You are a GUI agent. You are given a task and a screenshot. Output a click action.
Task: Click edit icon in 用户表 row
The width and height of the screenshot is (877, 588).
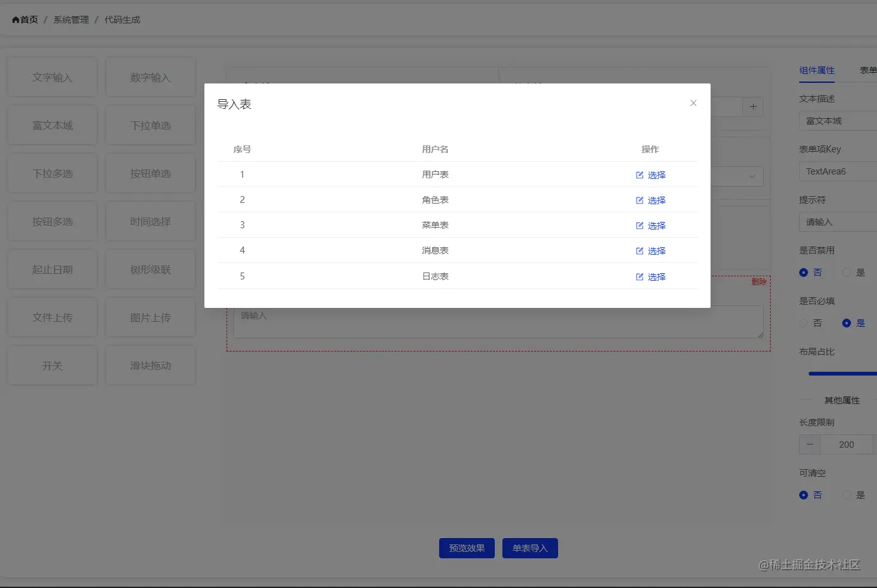point(640,175)
